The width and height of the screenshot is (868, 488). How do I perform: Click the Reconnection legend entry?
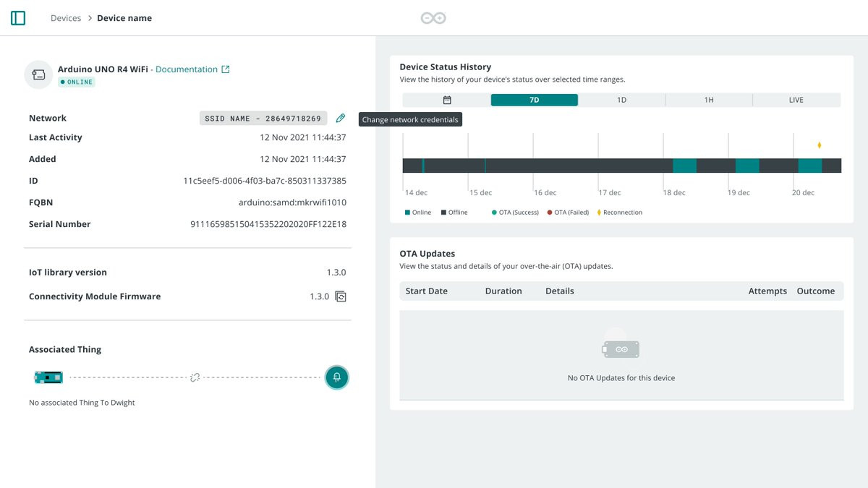pyautogui.click(x=619, y=213)
